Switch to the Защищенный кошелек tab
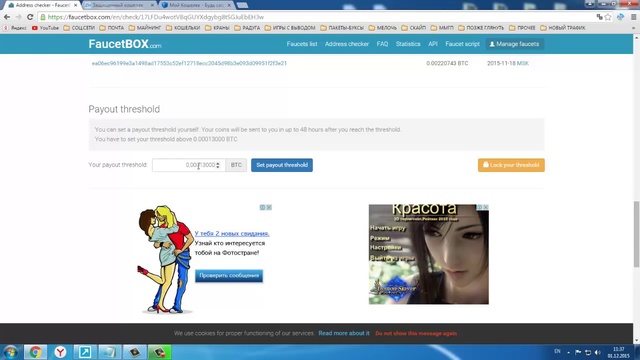 click(x=118, y=5)
